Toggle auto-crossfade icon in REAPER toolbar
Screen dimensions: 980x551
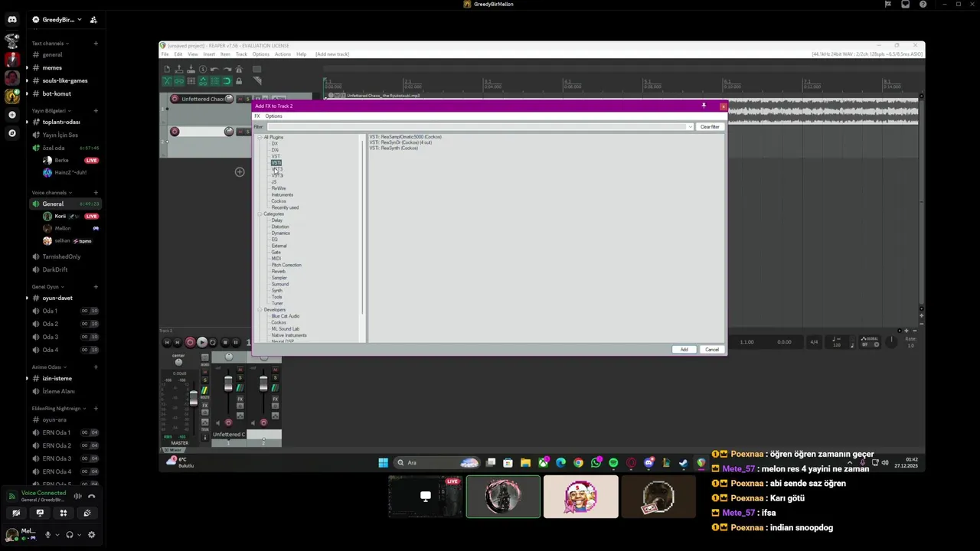tap(167, 81)
